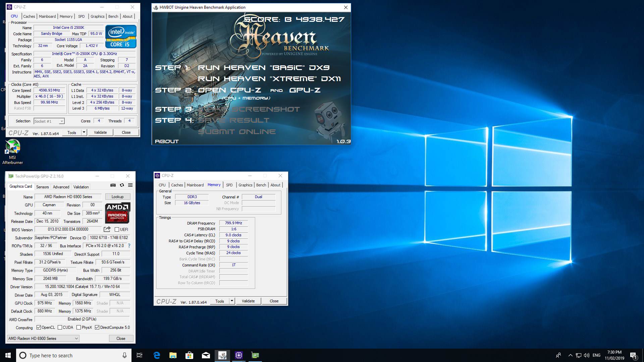Screen dimensions: 644x362
Task: Select HWBOT Heaven taskbar icon
Action: point(222,355)
